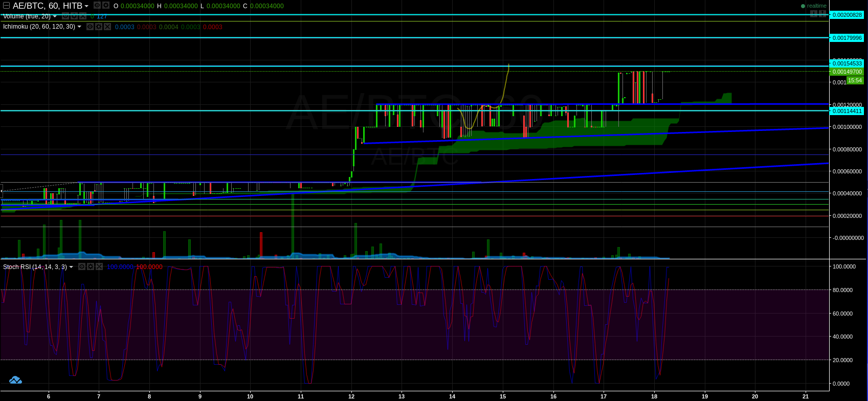Move the main pane up with the arrow button
This screenshot has height=401, width=868.
pyautogui.click(x=821, y=13)
